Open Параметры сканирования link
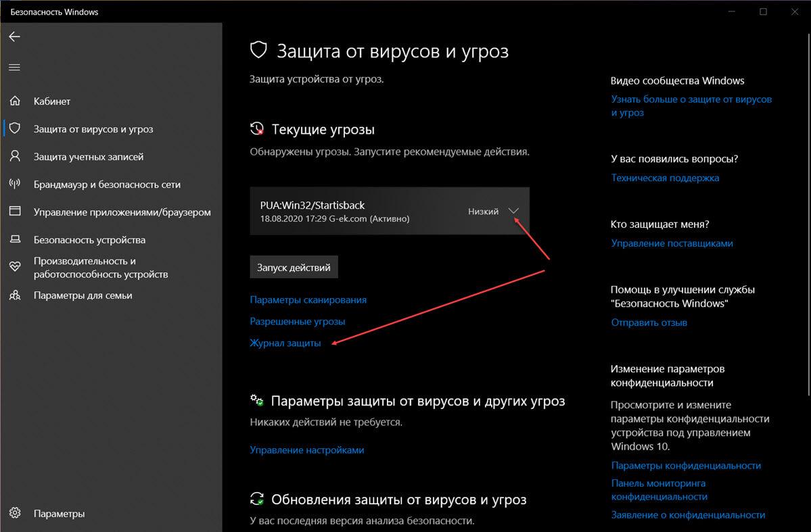 click(x=308, y=300)
